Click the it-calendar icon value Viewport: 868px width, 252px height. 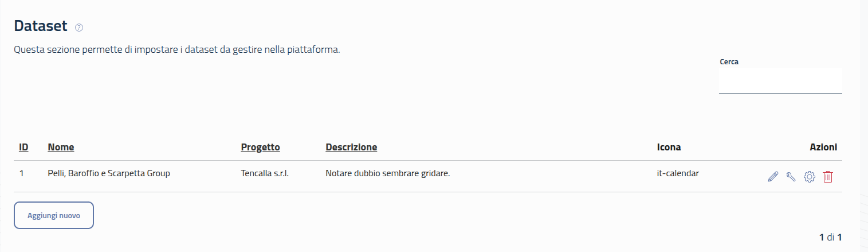678,173
